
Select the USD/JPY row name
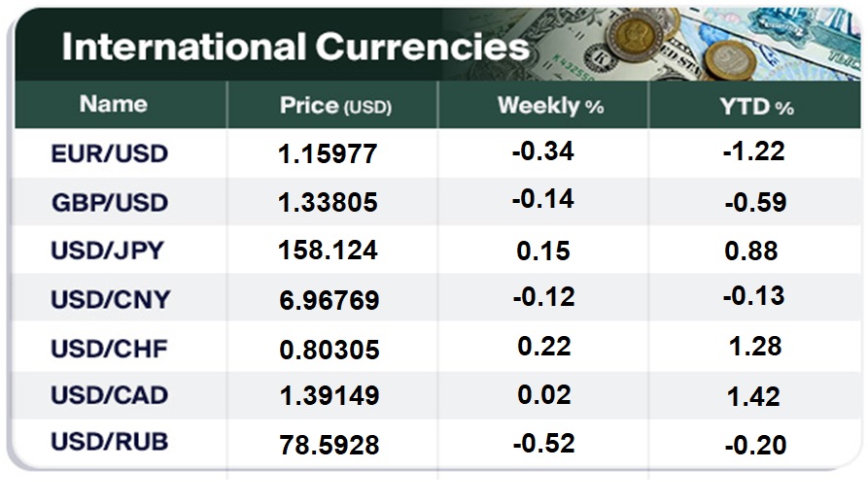108,251
